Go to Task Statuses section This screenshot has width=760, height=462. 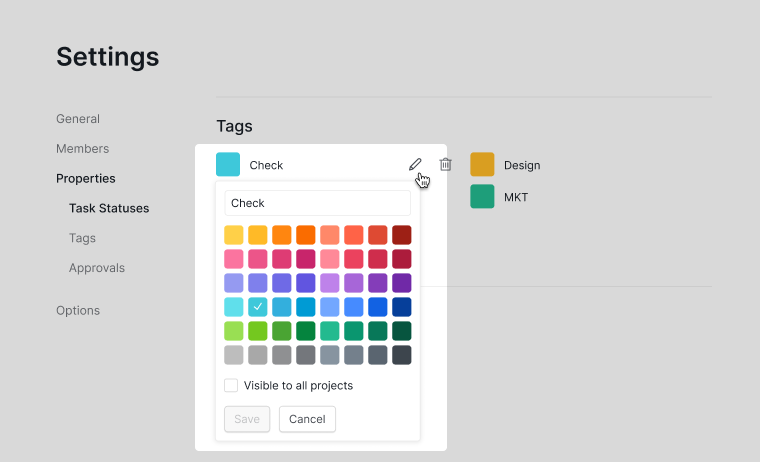tap(109, 208)
